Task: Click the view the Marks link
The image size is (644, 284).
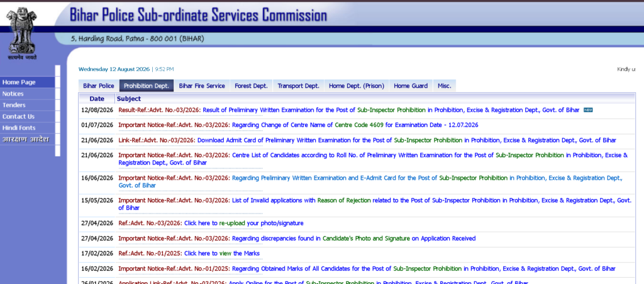Action: click(222, 253)
